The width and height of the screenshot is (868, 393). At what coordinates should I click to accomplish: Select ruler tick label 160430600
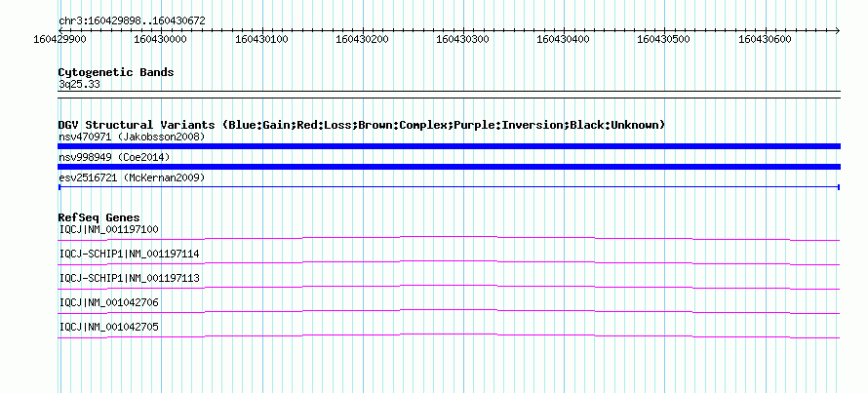tap(765, 39)
